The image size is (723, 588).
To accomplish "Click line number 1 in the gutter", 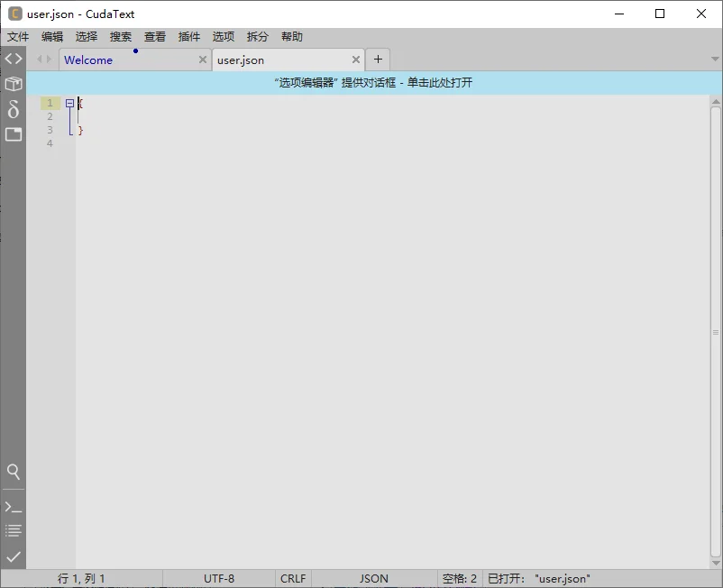I will (x=50, y=103).
